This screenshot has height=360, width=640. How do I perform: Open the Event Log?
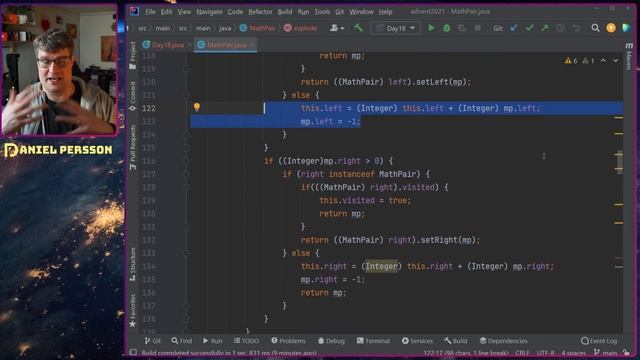(x=599, y=340)
